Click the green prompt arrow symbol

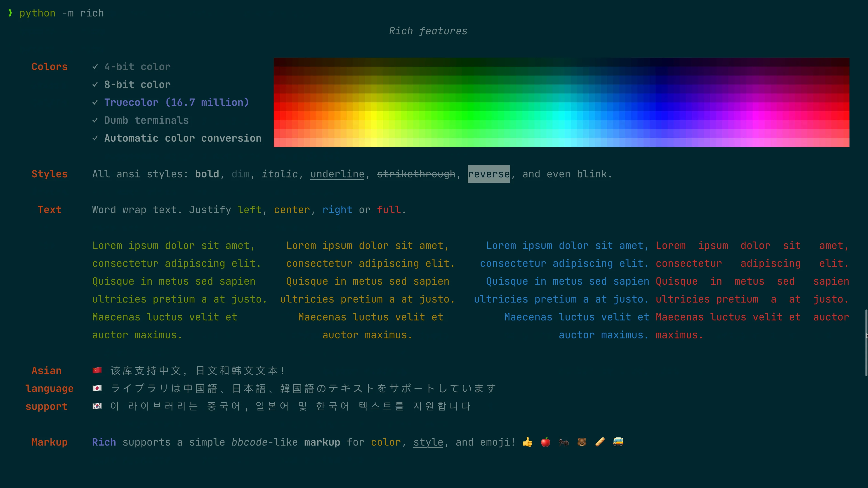pos(10,13)
